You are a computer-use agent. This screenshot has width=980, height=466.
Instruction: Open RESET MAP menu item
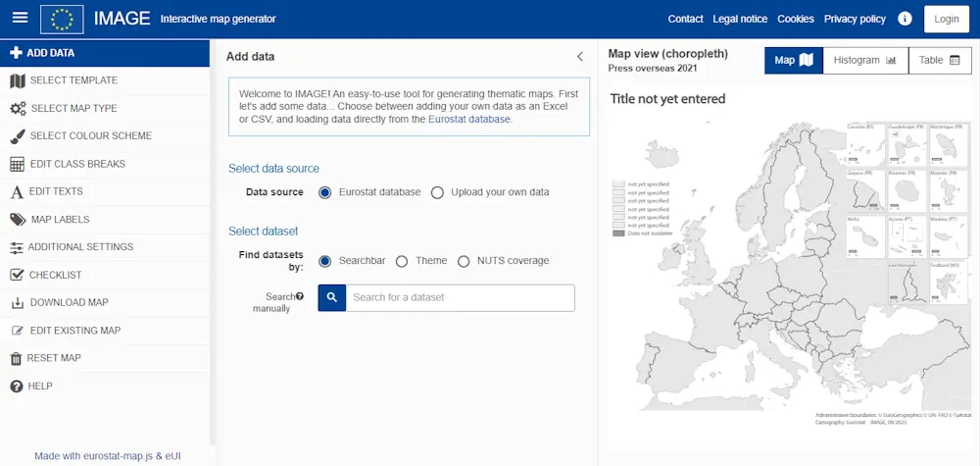(x=105, y=358)
